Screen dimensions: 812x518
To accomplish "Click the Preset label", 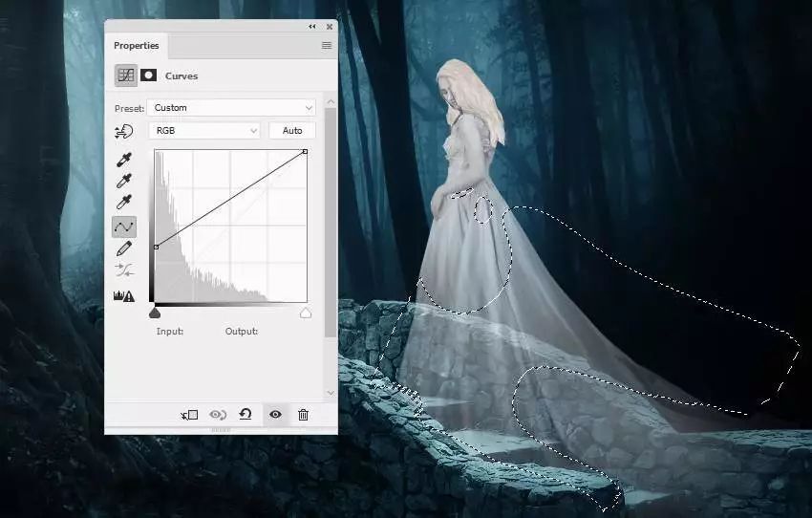I will pos(130,109).
